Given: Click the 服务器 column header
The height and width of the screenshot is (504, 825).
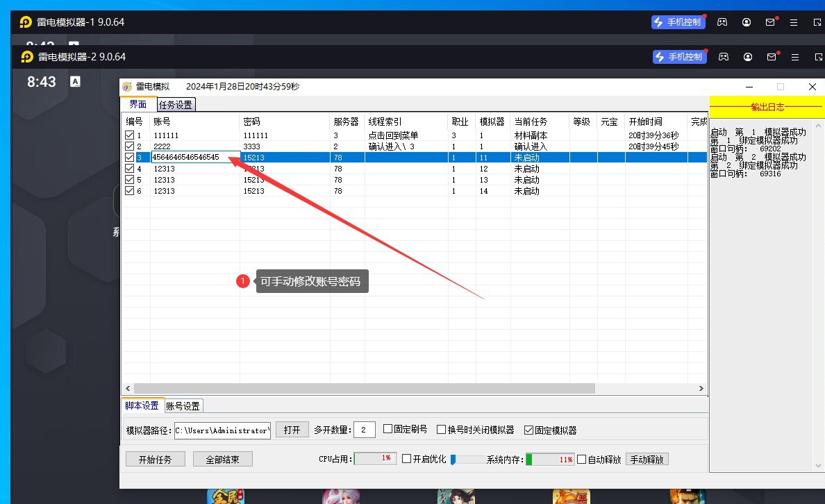Looking at the screenshot, I should coord(347,121).
